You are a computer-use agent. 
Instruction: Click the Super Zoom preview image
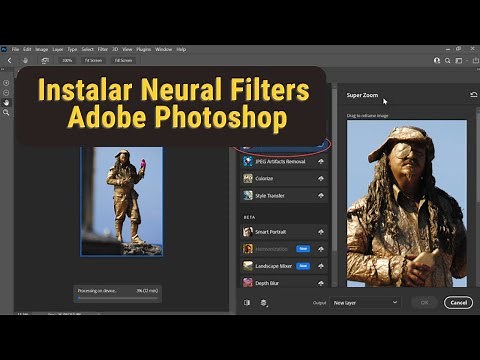coord(407,203)
